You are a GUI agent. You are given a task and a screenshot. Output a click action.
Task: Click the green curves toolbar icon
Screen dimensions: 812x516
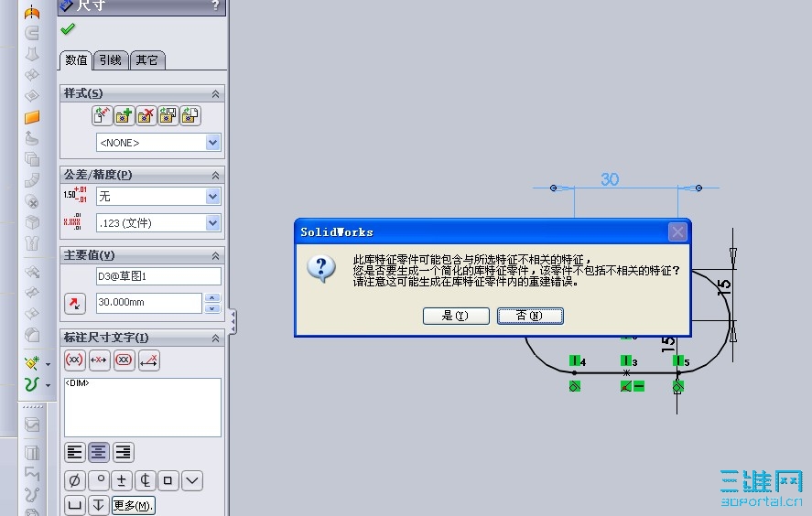click(32, 384)
